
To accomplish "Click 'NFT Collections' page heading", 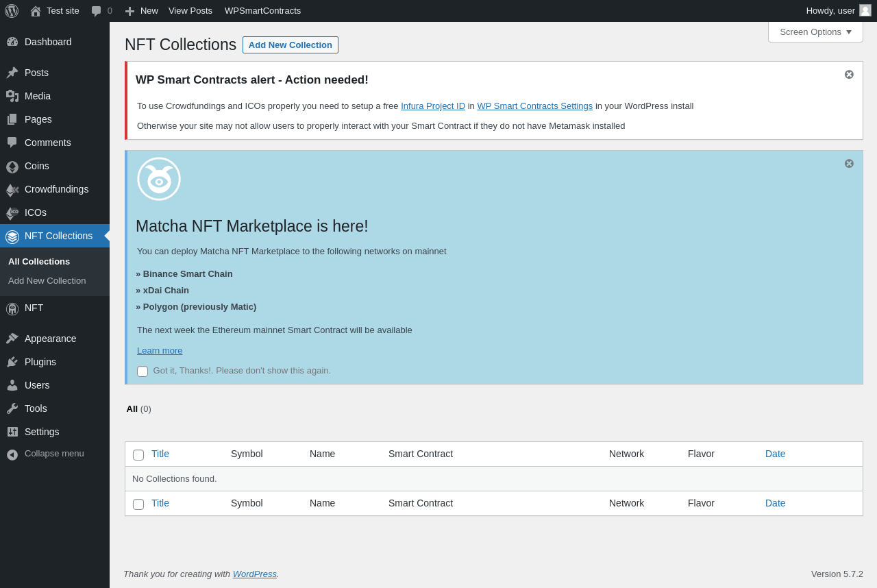I will point(180,45).
